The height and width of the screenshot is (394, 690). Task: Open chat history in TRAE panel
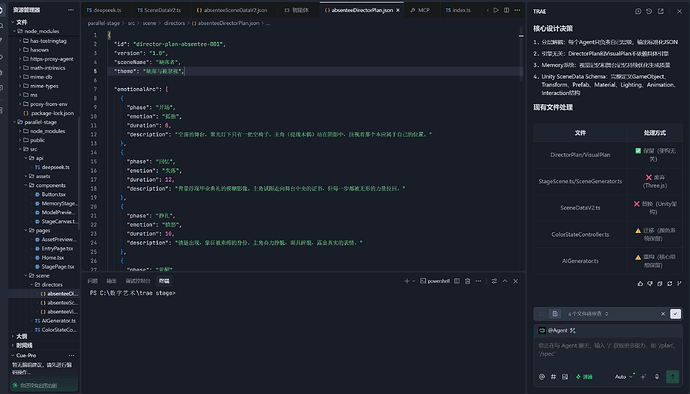pyautogui.click(x=649, y=11)
